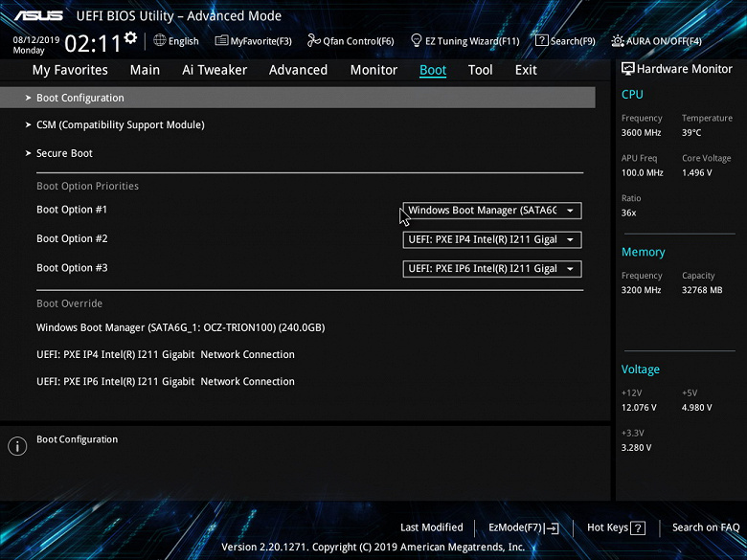Change language via English label
The height and width of the screenshot is (560, 747).
[x=184, y=41]
